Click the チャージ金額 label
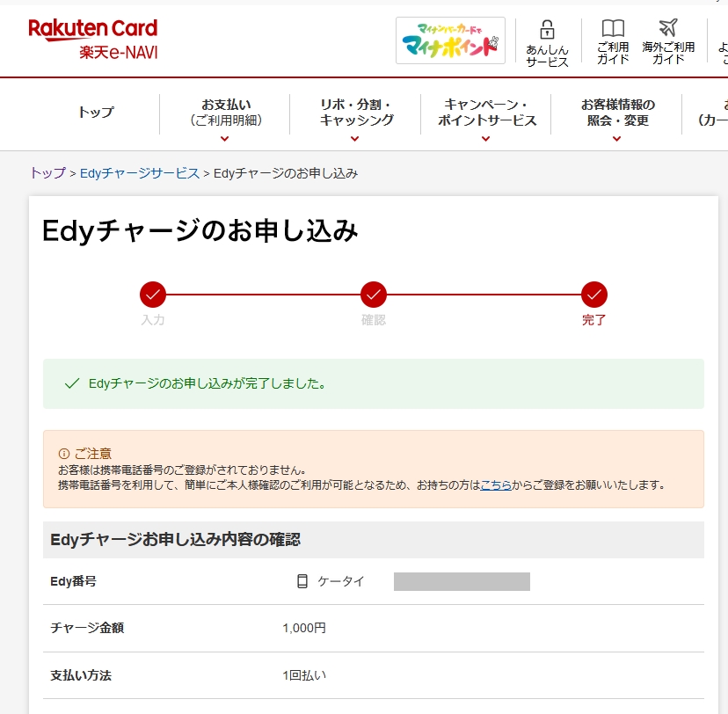 (x=87, y=628)
